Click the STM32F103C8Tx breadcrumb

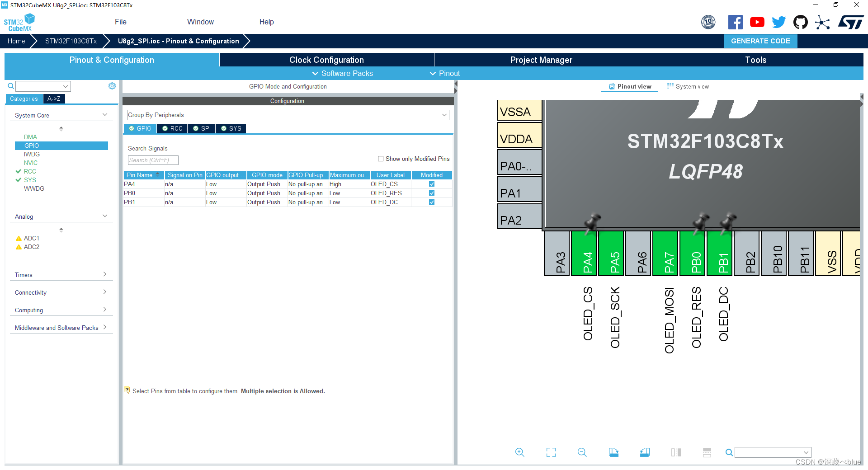point(71,41)
